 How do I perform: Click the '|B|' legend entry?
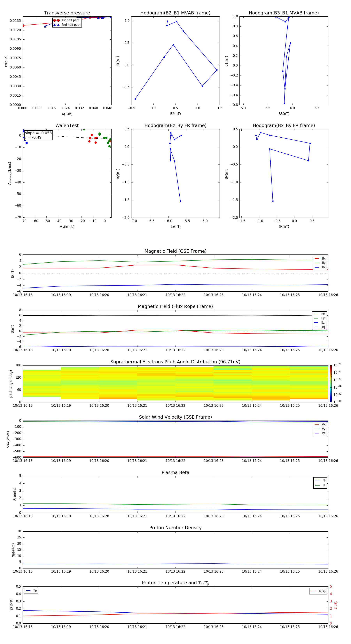coord(320,327)
